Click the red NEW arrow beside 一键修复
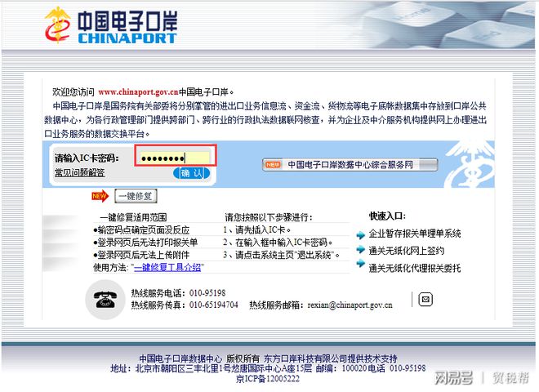Viewport: 539px width, 392px height. point(100,196)
